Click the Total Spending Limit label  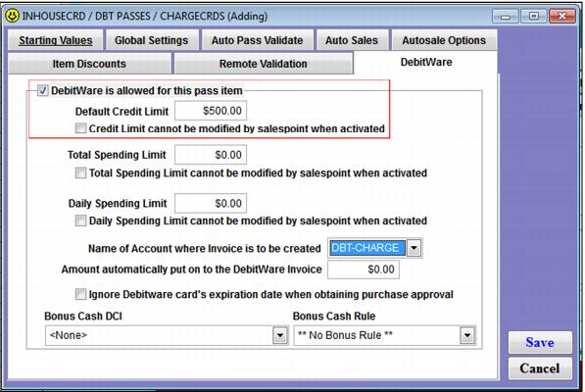(x=117, y=155)
